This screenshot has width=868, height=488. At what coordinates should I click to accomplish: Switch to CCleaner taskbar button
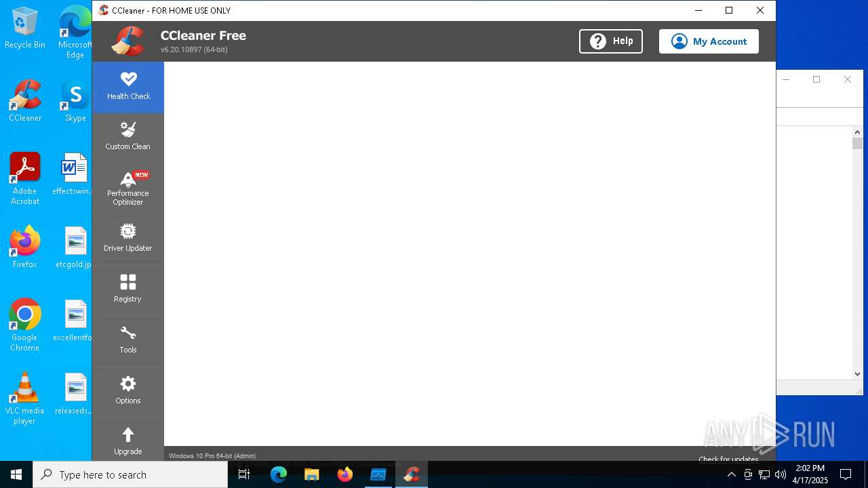411,474
